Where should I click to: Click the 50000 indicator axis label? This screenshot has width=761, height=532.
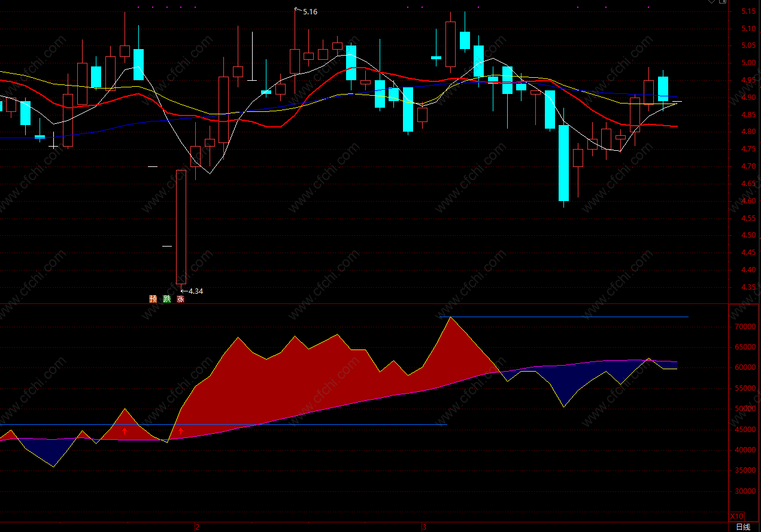pyautogui.click(x=745, y=409)
